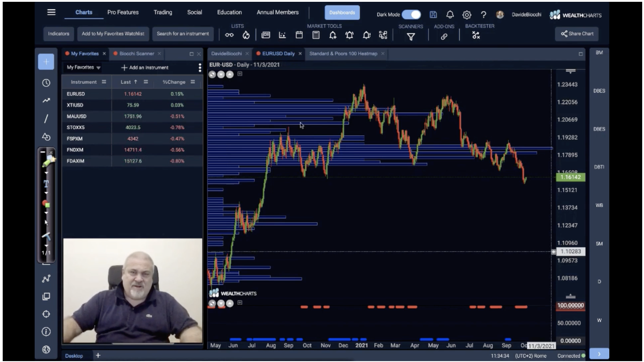
Task: Close the EURUSD Daily tab
Action: [x=300, y=54]
